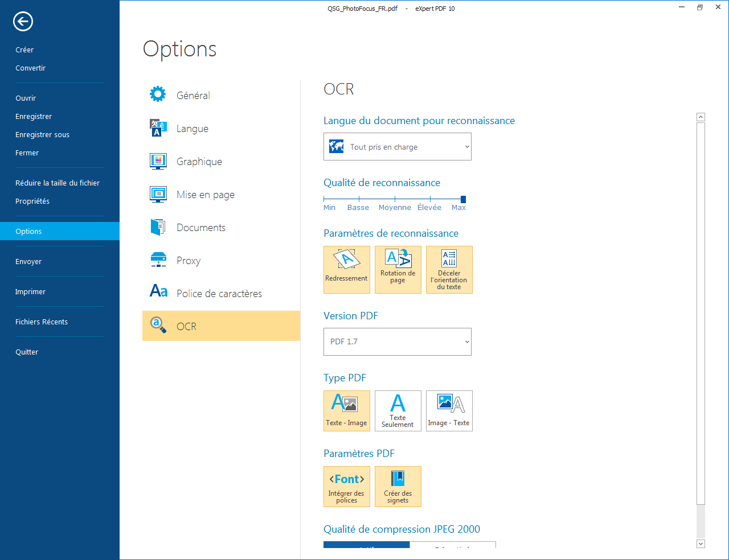Viewport: 729px width, 560px height.
Task: Toggle the Rotation de page setting
Action: [x=398, y=270]
